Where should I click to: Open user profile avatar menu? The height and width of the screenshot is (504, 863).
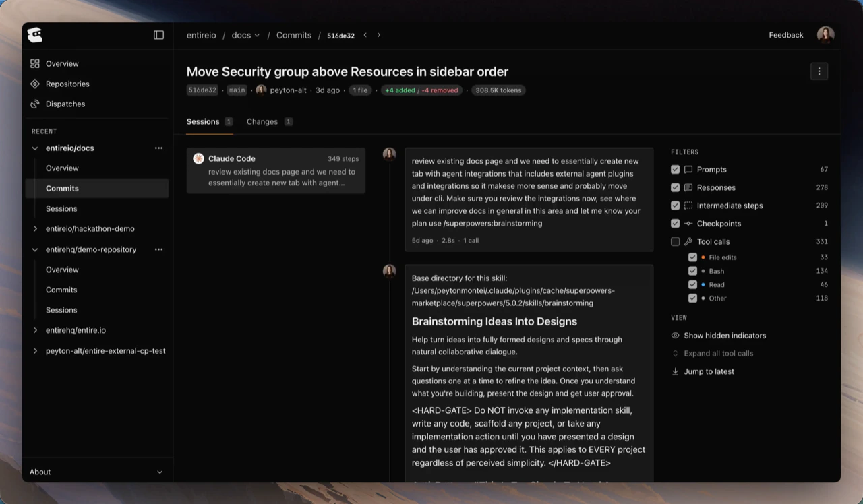[825, 35]
